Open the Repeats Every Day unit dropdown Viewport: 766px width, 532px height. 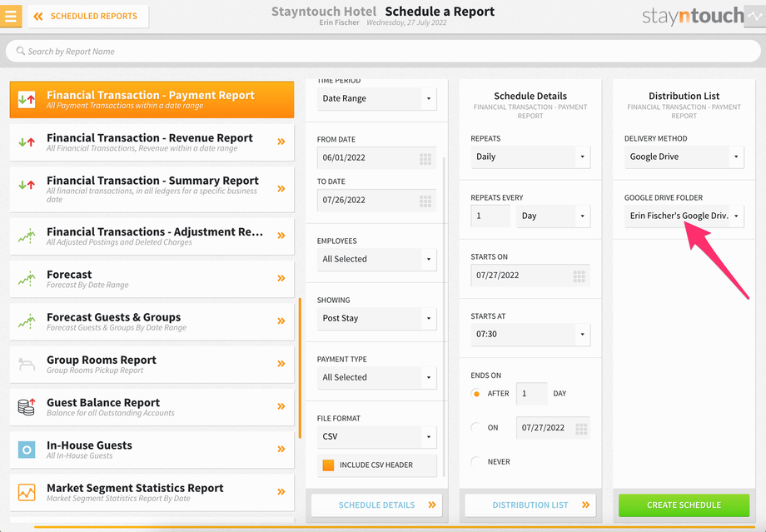pyautogui.click(x=553, y=216)
